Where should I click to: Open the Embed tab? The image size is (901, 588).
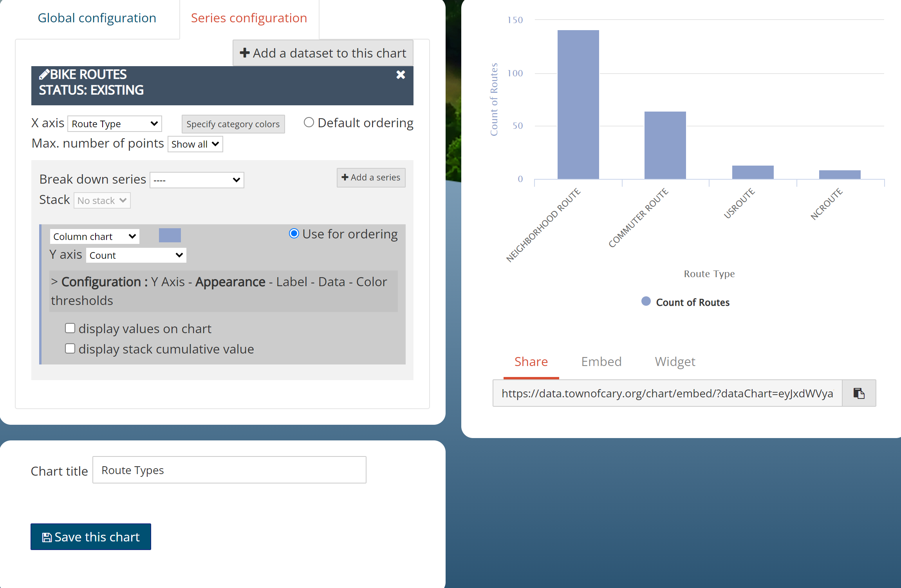[x=601, y=361]
